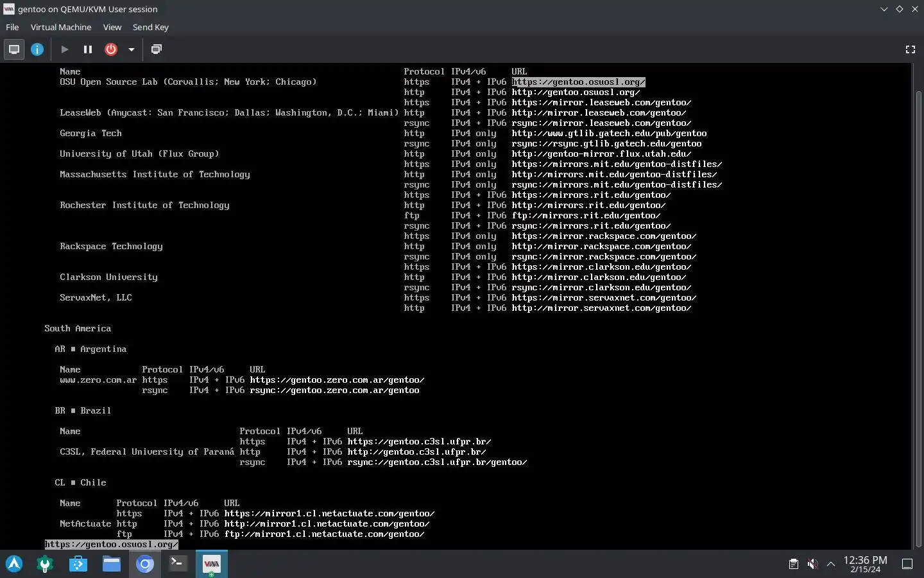
Task: Select https://mirror.leaseweb.com/gentoo/ URL
Action: (601, 103)
